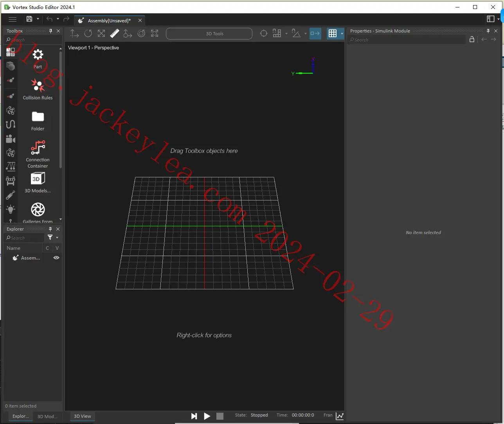Open the Undo history dropdown arrow

click(x=58, y=19)
